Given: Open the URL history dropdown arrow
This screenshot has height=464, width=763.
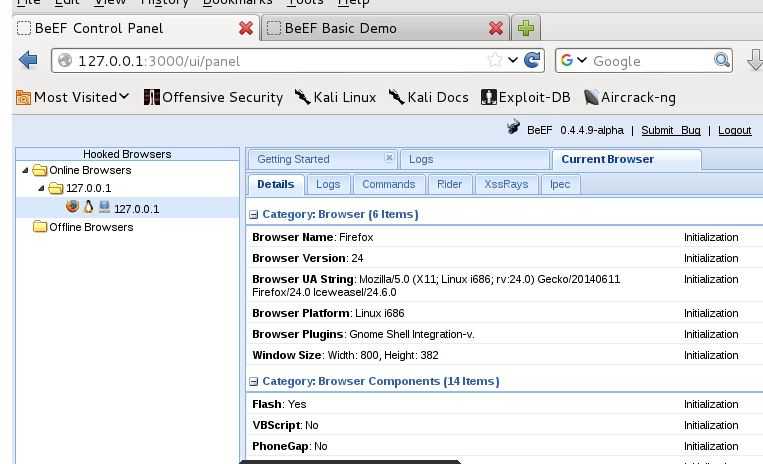Looking at the screenshot, I should click(512, 60).
